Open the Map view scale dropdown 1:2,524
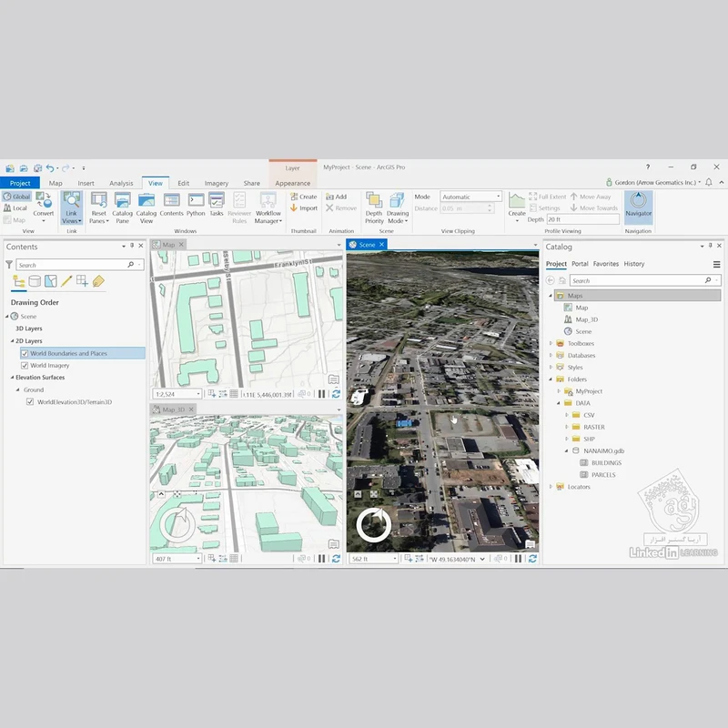The height and width of the screenshot is (728, 728). click(177, 394)
